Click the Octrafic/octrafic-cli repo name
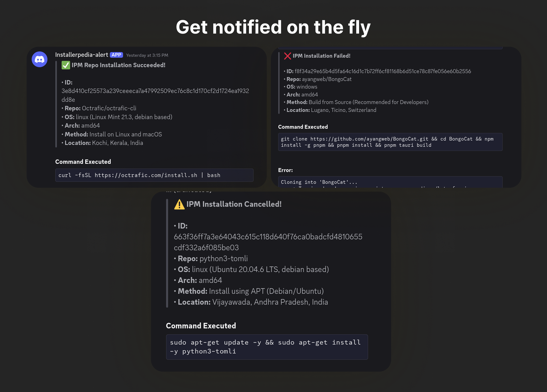The image size is (547, 392). click(109, 108)
